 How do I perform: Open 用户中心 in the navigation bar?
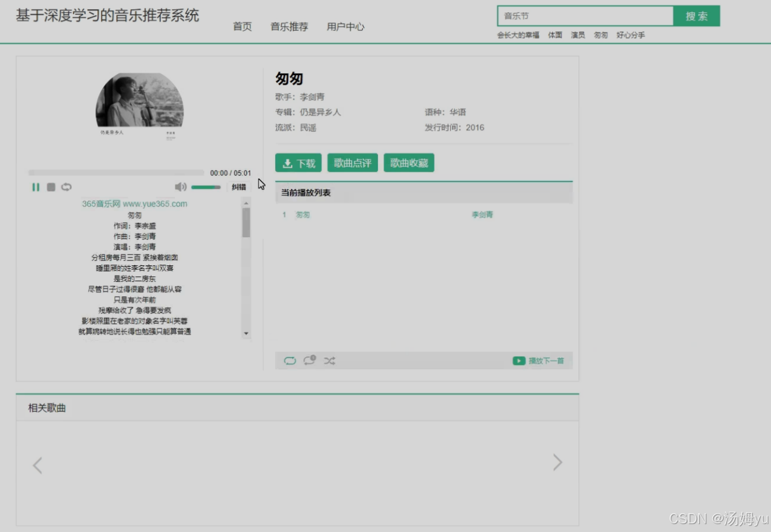346,27
